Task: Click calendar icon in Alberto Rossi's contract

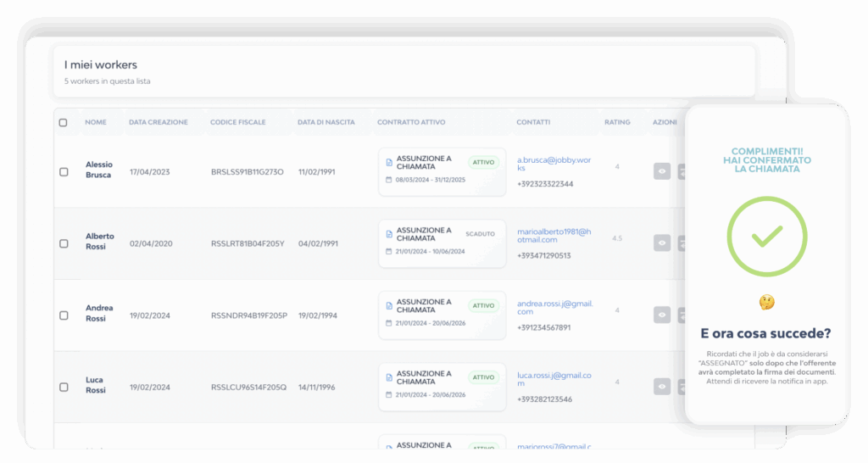Action: 388,252
